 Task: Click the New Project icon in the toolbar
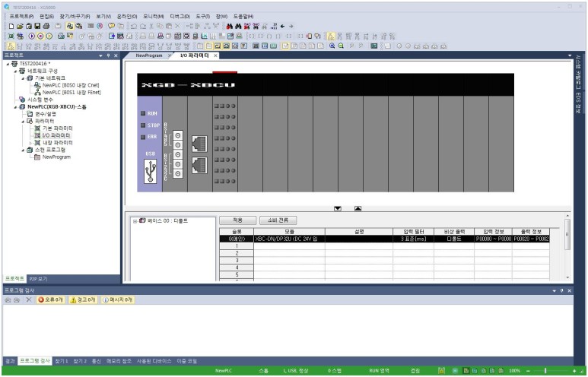(x=11, y=27)
